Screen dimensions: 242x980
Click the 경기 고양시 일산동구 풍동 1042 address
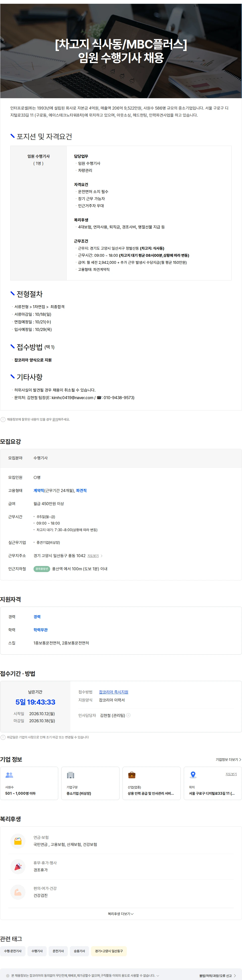click(59, 556)
